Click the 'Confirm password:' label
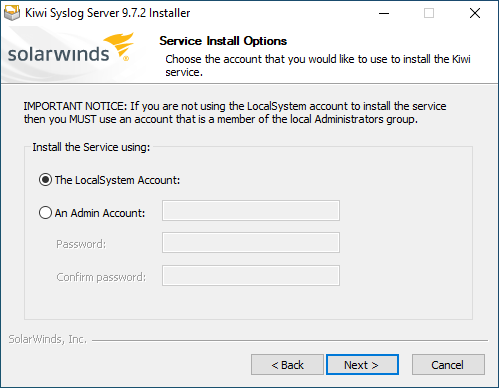 (x=101, y=277)
